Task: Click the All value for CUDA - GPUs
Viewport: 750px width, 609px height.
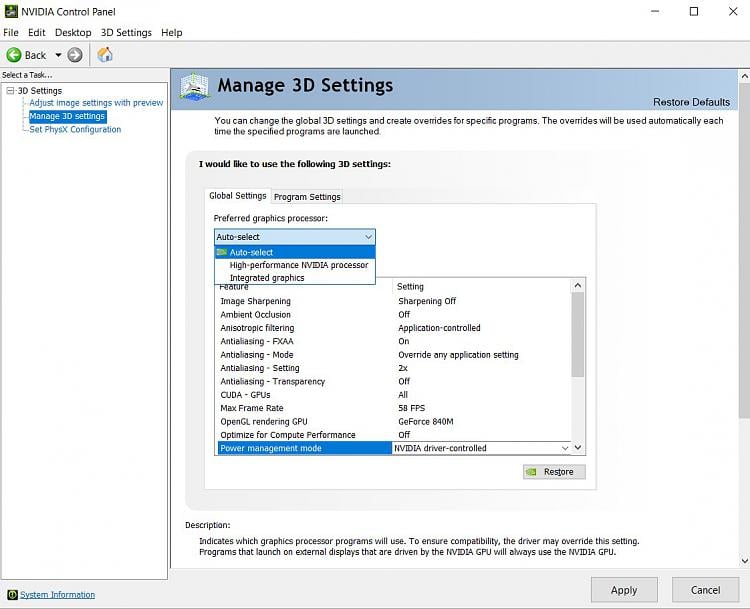Action: coord(403,395)
